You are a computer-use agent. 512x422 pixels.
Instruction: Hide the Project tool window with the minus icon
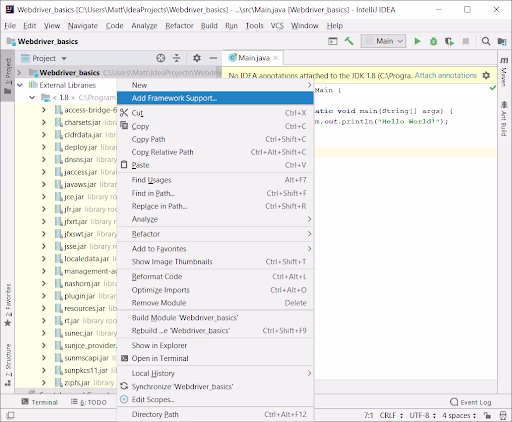(213, 58)
